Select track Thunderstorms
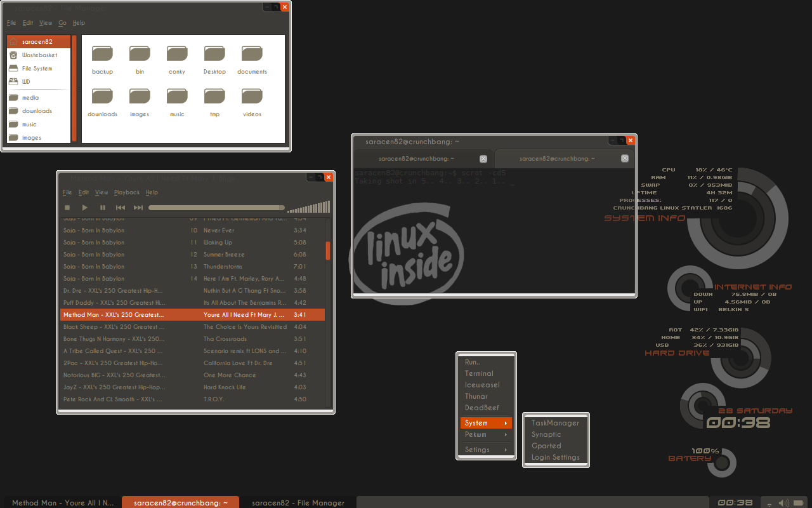This screenshot has width=812, height=508. pyautogui.click(x=192, y=267)
